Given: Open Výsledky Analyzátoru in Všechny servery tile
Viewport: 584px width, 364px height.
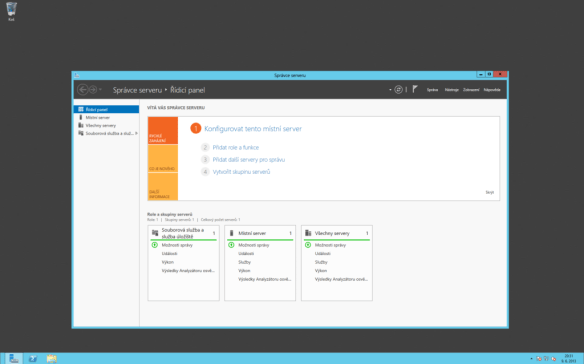Looking at the screenshot, I should [341, 279].
